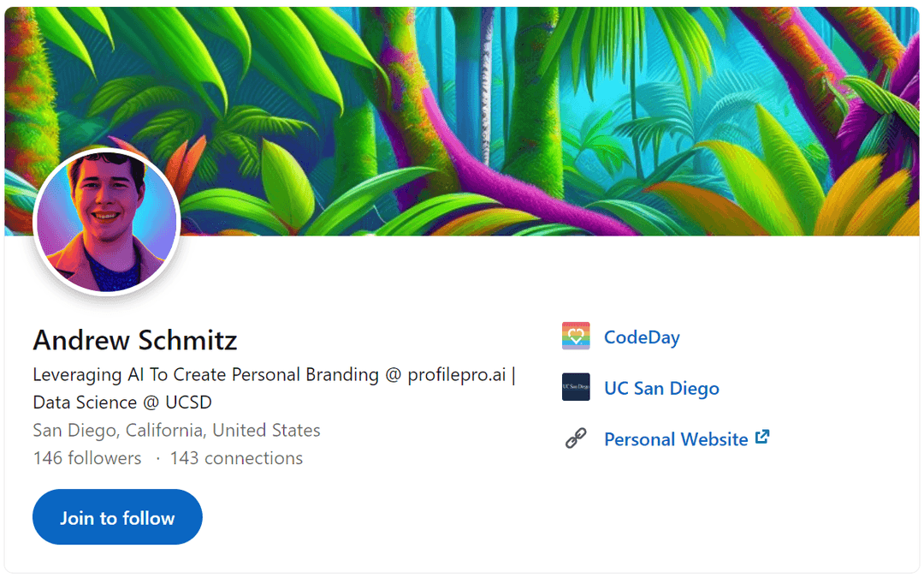Visit the UC San Diego text link
The width and height of the screenshot is (924, 578).
(x=661, y=389)
